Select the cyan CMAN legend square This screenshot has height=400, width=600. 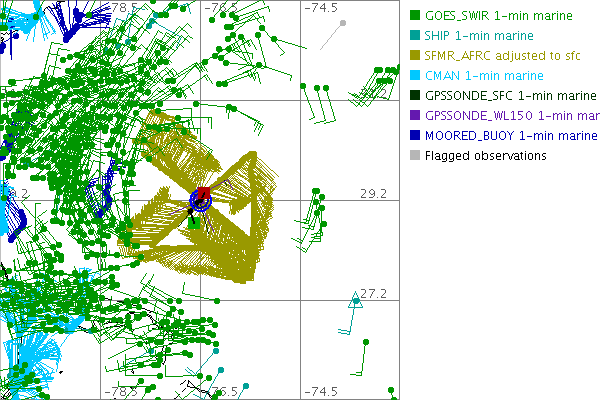(415, 76)
